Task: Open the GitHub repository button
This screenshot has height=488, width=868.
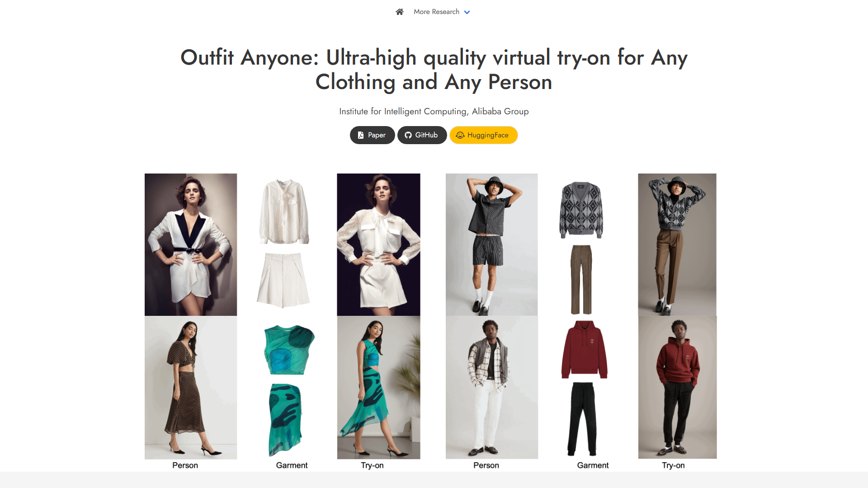Action: click(x=422, y=135)
